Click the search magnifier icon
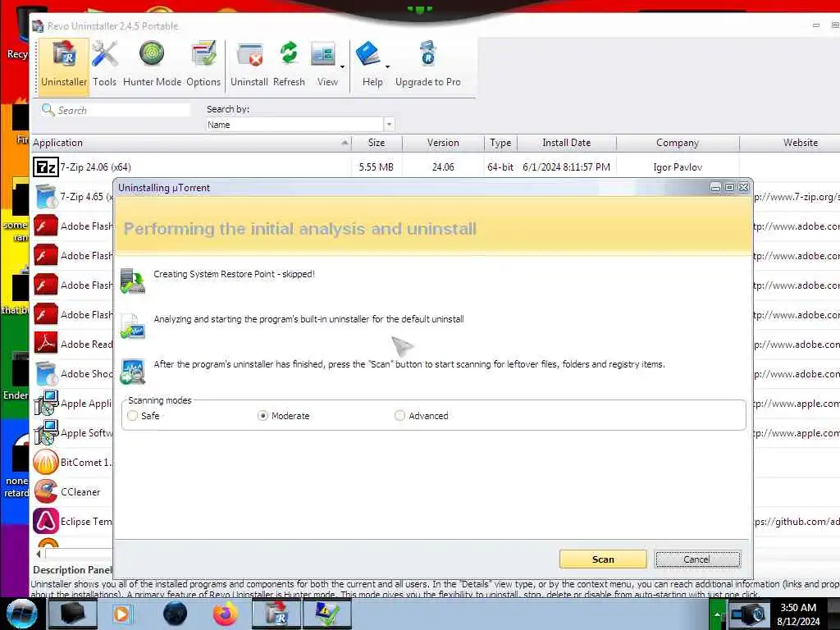This screenshot has height=630, width=840. [x=48, y=110]
